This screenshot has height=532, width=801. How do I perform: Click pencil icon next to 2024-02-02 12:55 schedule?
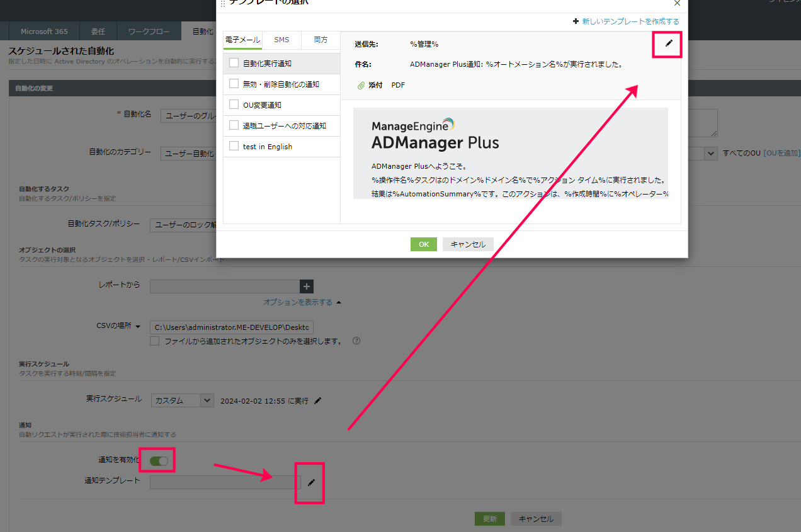pos(318,400)
